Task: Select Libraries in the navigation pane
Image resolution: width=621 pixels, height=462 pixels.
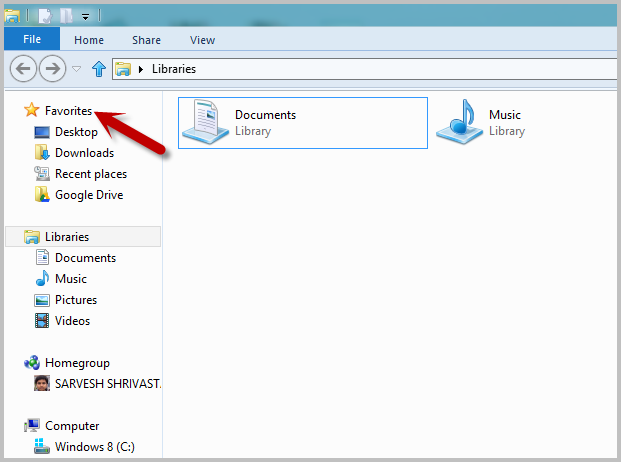Action: coord(67,237)
